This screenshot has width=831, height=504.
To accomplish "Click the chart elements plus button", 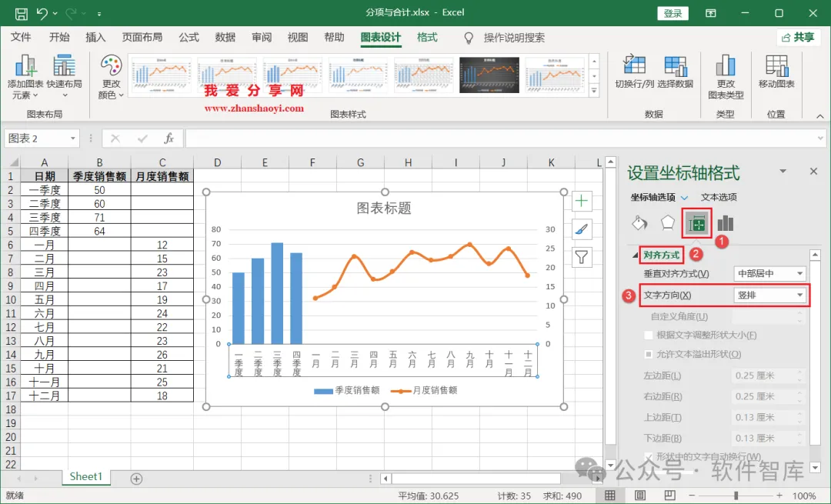I will (582, 201).
